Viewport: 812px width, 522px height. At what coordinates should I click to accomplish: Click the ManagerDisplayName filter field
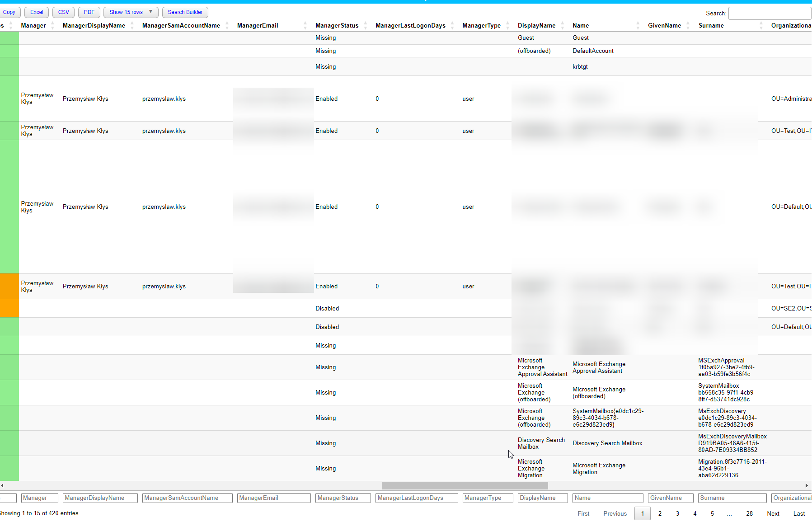click(100, 498)
